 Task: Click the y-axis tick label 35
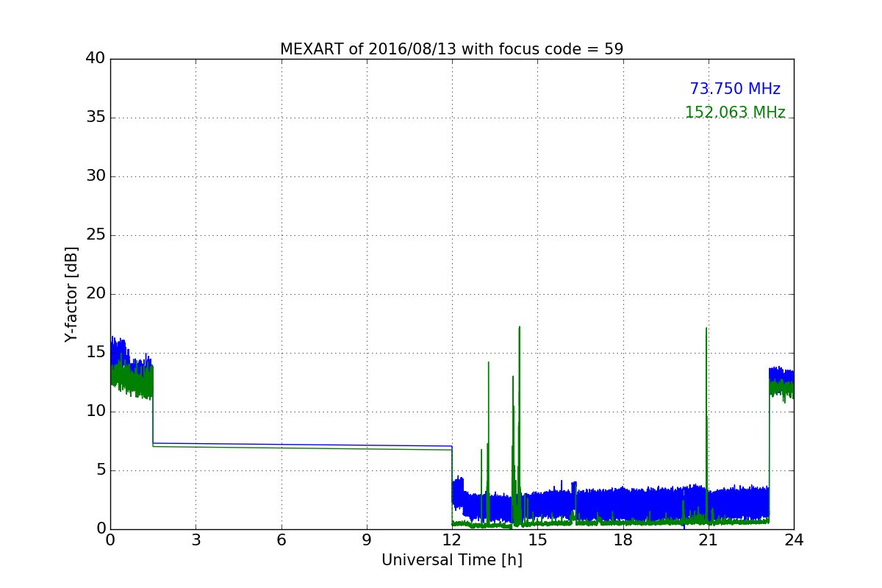point(96,118)
